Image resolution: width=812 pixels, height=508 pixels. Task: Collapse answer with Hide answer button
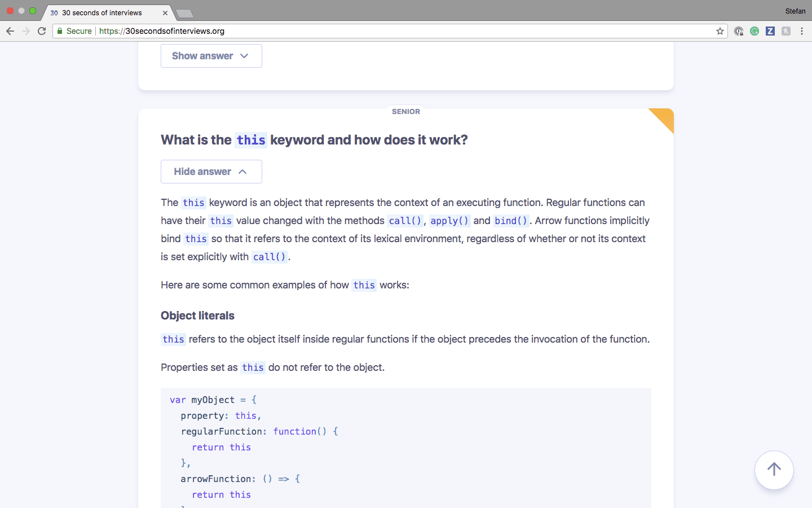tap(211, 172)
